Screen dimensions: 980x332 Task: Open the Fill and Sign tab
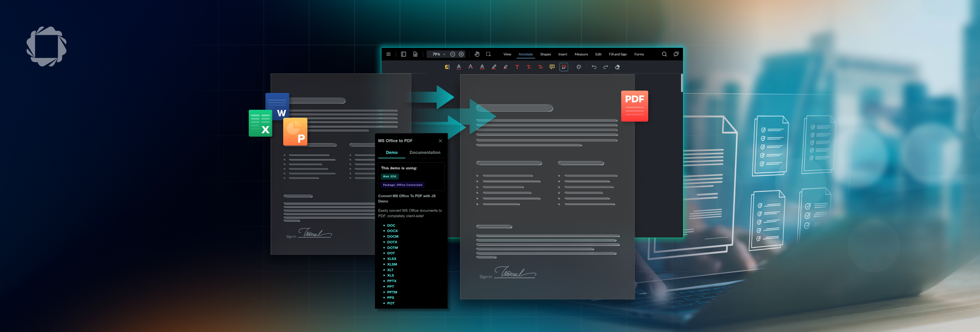618,54
